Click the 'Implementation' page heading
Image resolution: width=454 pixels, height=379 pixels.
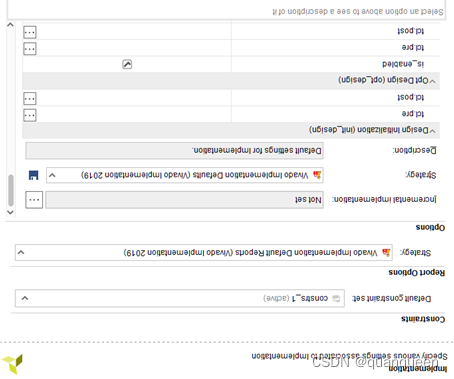tap(417, 369)
